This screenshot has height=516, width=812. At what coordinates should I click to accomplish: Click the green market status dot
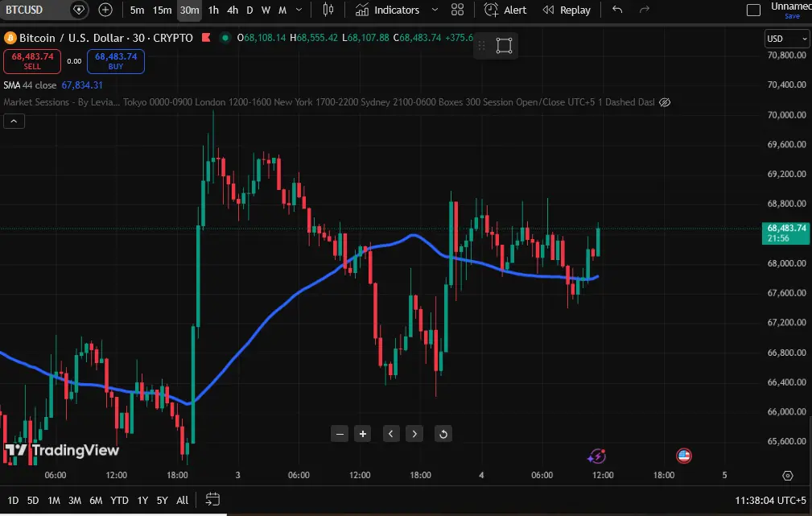pos(225,37)
